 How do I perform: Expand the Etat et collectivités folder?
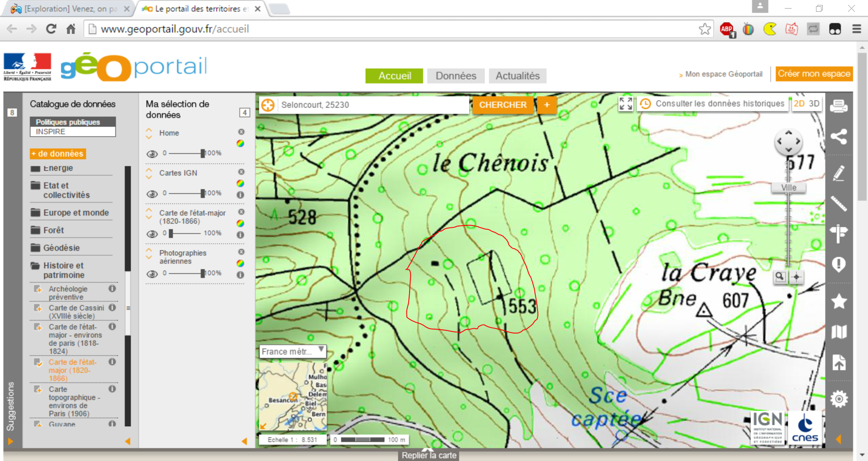(x=71, y=190)
